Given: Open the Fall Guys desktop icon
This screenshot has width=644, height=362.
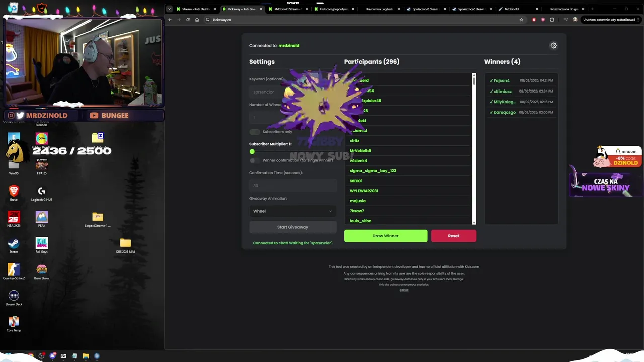Looking at the screenshot, I should pyautogui.click(x=42, y=245).
